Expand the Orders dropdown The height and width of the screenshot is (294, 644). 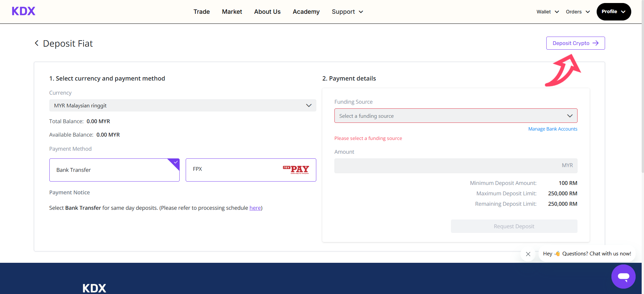pos(578,12)
